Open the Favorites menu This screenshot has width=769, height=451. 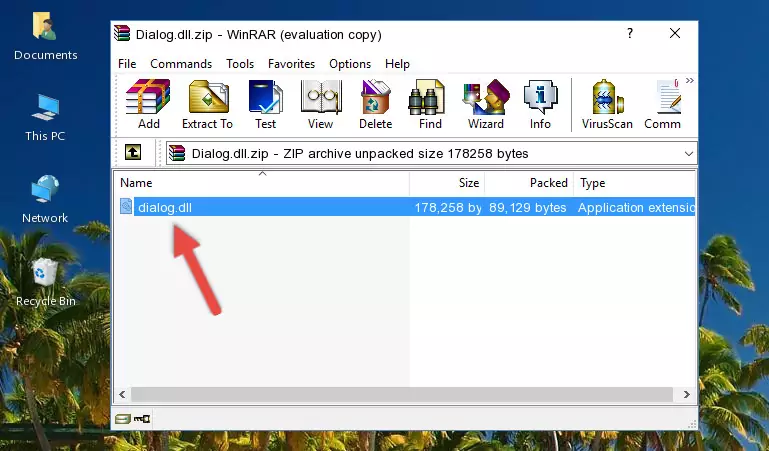pos(291,64)
